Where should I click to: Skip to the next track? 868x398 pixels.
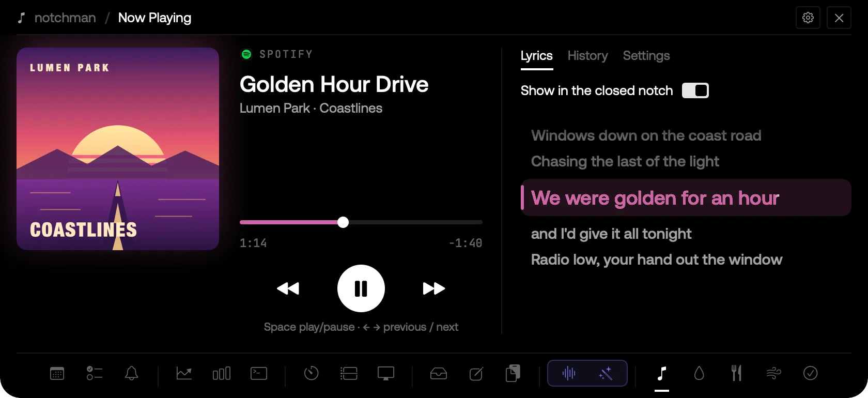pyautogui.click(x=434, y=288)
